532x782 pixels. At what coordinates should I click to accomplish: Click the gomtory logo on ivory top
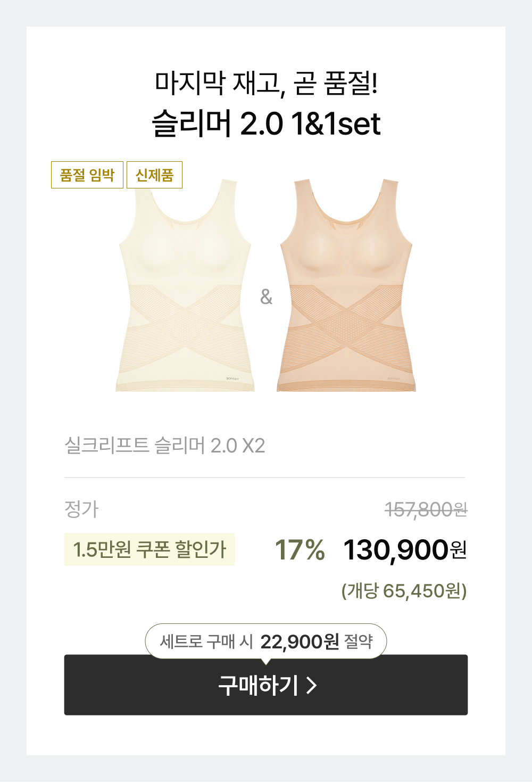[x=232, y=378]
